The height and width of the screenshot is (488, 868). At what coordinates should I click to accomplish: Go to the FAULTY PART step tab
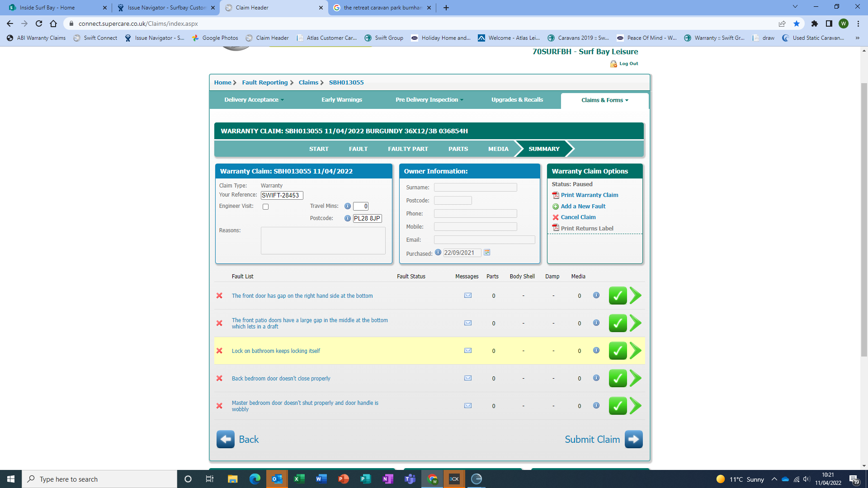point(408,149)
